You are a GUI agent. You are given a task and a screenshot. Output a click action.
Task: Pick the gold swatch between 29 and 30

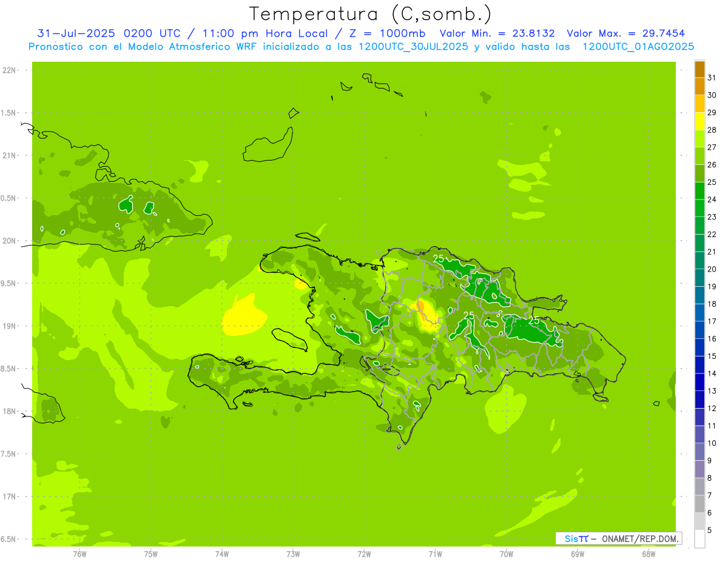point(700,104)
